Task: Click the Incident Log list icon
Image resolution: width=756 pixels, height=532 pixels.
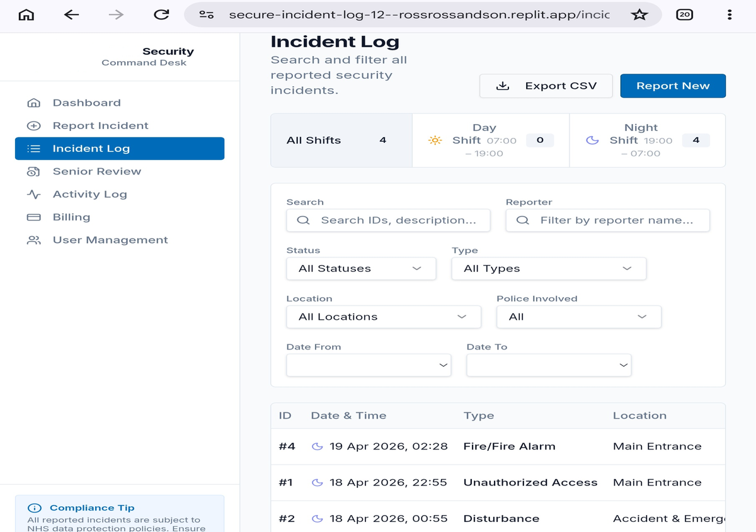Action: pyautogui.click(x=34, y=149)
